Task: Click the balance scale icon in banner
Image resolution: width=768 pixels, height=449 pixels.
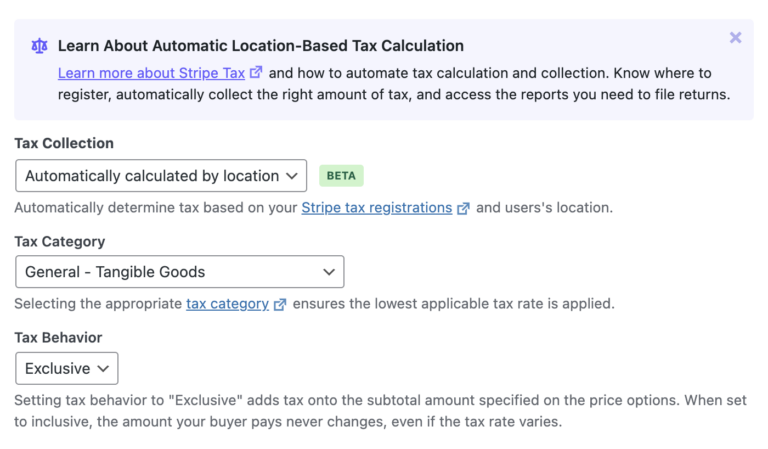Action: click(x=39, y=46)
